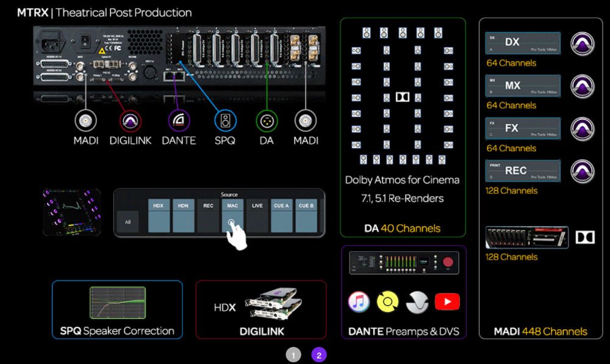Switch to the MAC source tab
610x364 pixels.
(x=232, y=213)
